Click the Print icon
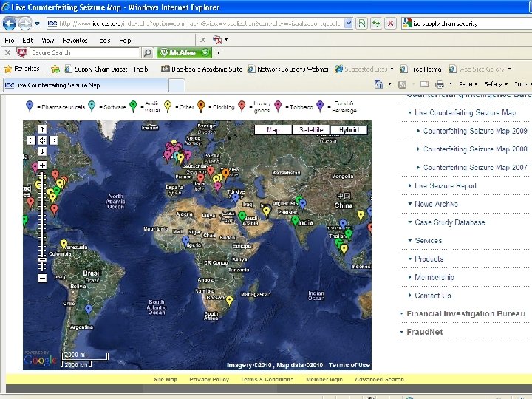 tap(440, 84)
